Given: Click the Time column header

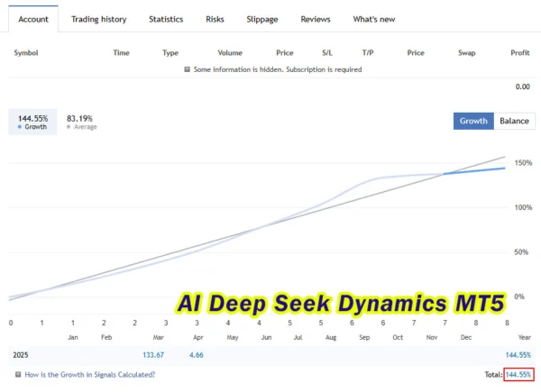Looking at the screenshot, I should (121, 53).
